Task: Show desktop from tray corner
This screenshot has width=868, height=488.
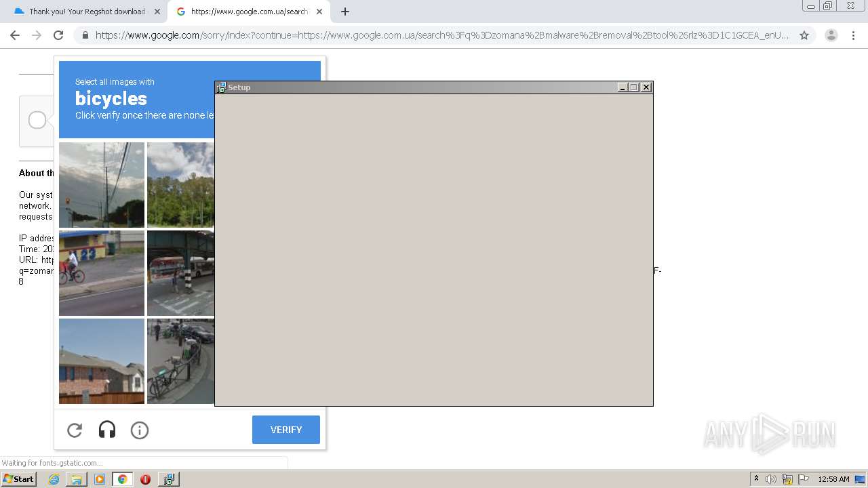Action: [x=861, y=479]
